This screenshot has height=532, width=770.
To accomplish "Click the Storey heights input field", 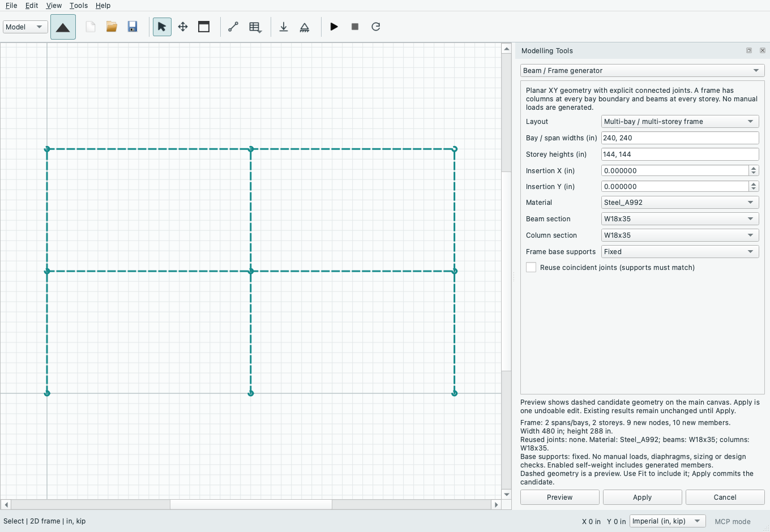I will coord(680,155).
